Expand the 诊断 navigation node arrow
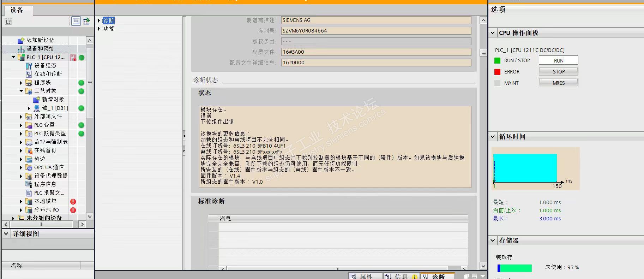The height and width of the screenshot is (279, 644). [99, 20]
